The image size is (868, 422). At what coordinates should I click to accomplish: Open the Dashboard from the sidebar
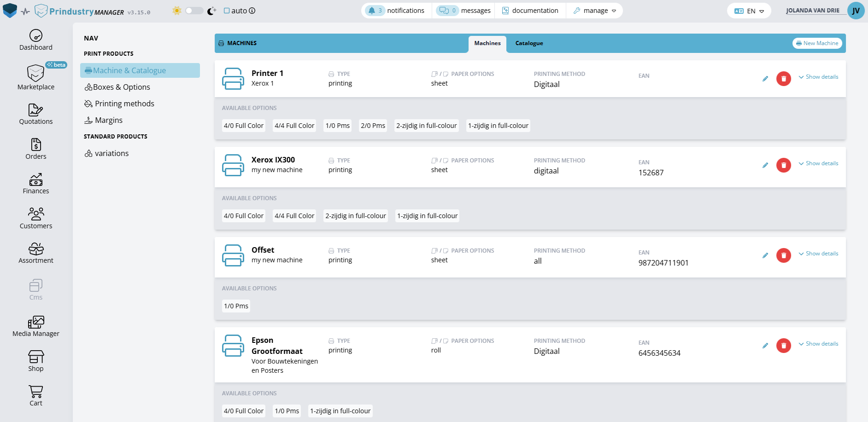click(x=36, y=40)
